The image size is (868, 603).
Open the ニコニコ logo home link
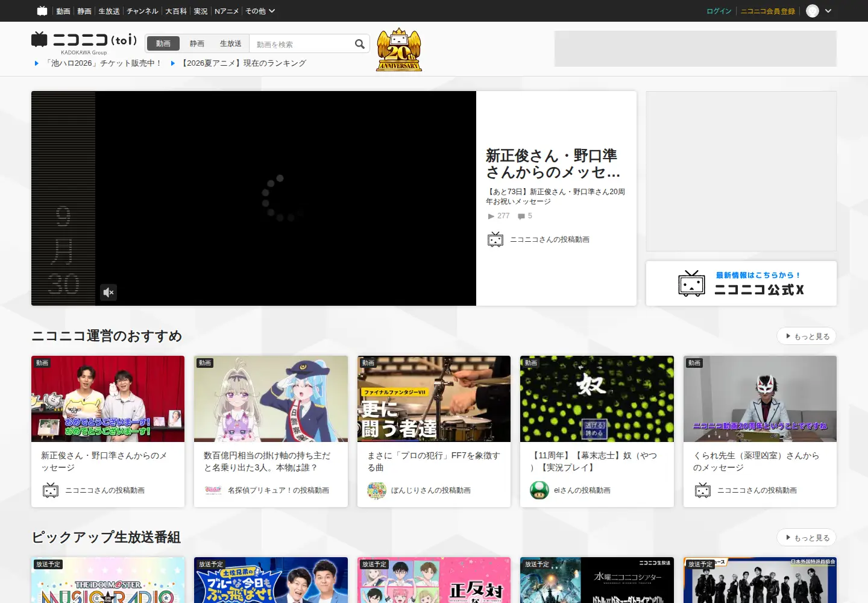[x=84, y=40]
